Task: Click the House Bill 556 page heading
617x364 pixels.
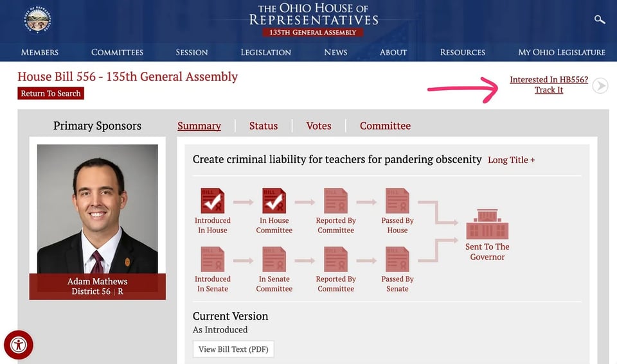Action: [x=127, y=76]
